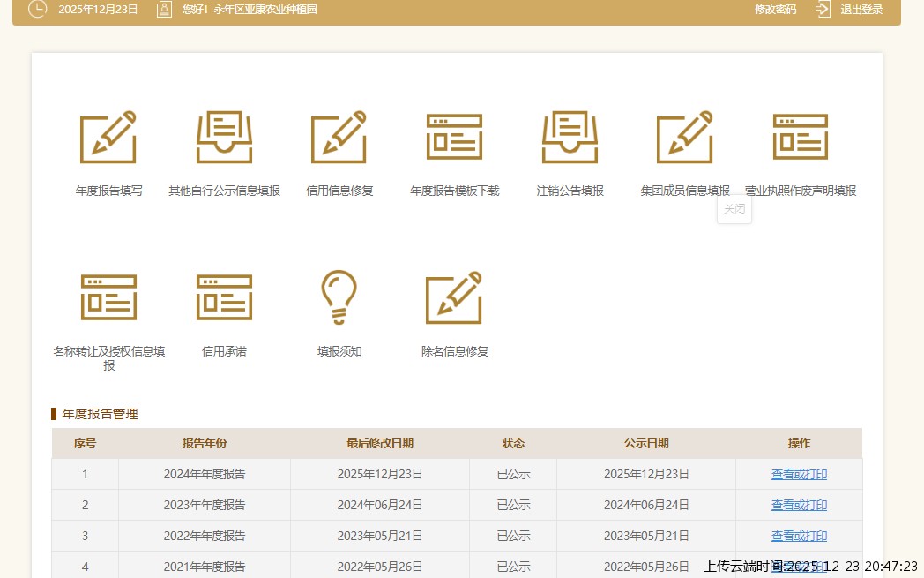Click the 报告年份 column header
Screen dimensions: 924x578
pyautogui.click(x=205, y=443)
